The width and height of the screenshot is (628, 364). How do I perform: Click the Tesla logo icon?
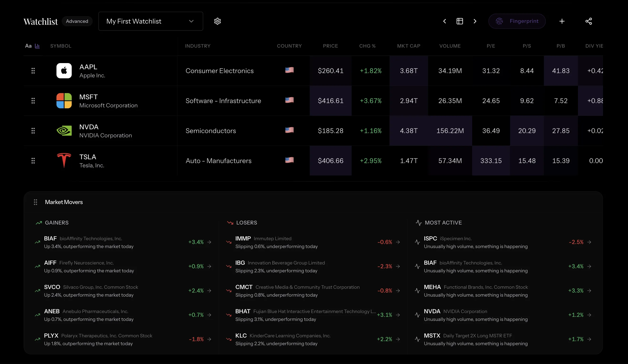[64, 161]
